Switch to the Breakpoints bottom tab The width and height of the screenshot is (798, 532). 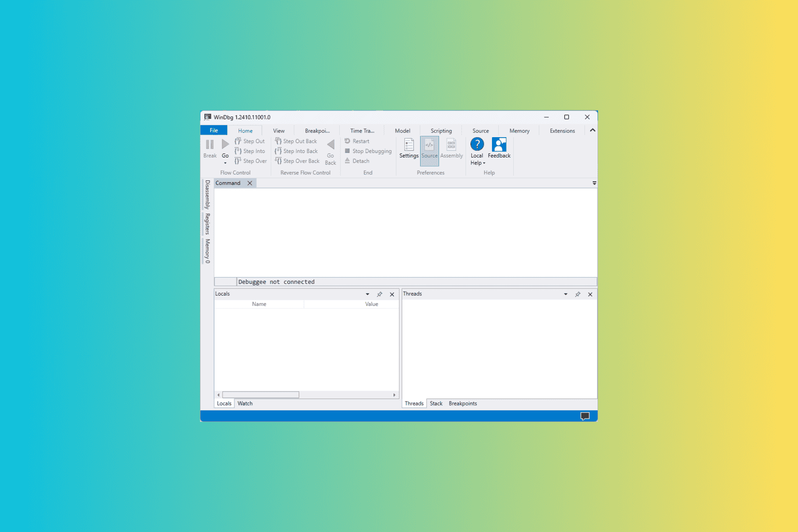(463, 404)
